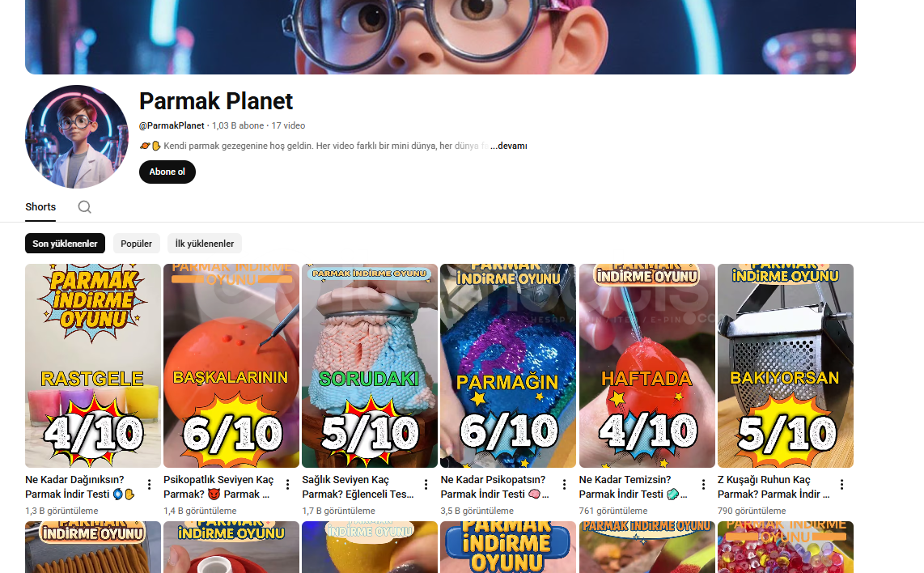This screenshot has width=924, height=573.
Task: Select the İlk yüklenenler filter chip
Action: (x=205, y=244)
